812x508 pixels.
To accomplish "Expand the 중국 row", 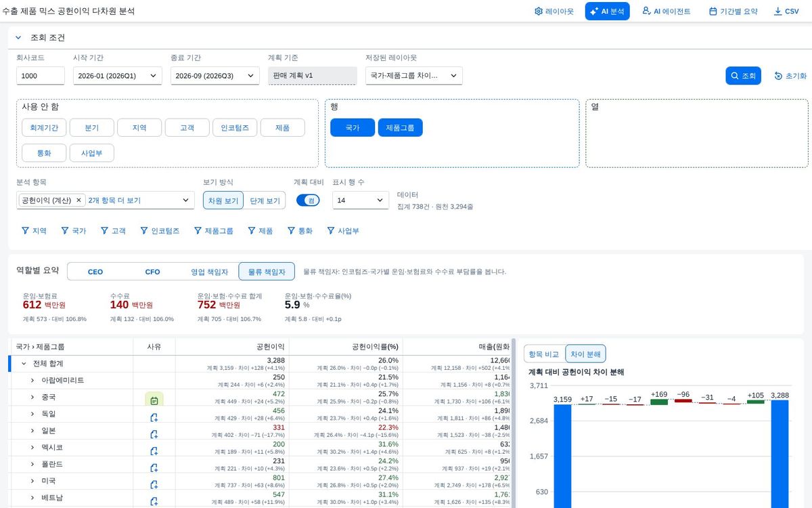I will click(x=32, y=397).
